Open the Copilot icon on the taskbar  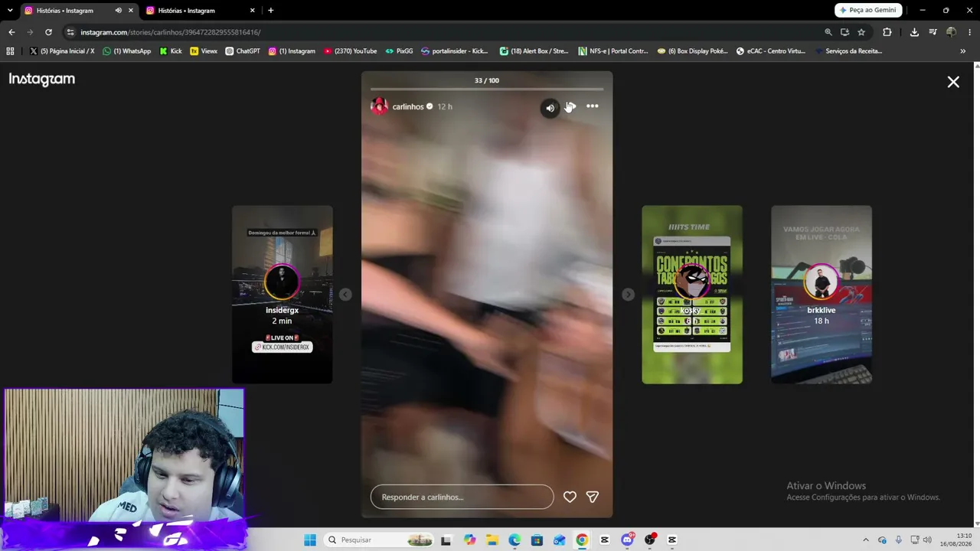pyautogui.click(x=469, y=540)
